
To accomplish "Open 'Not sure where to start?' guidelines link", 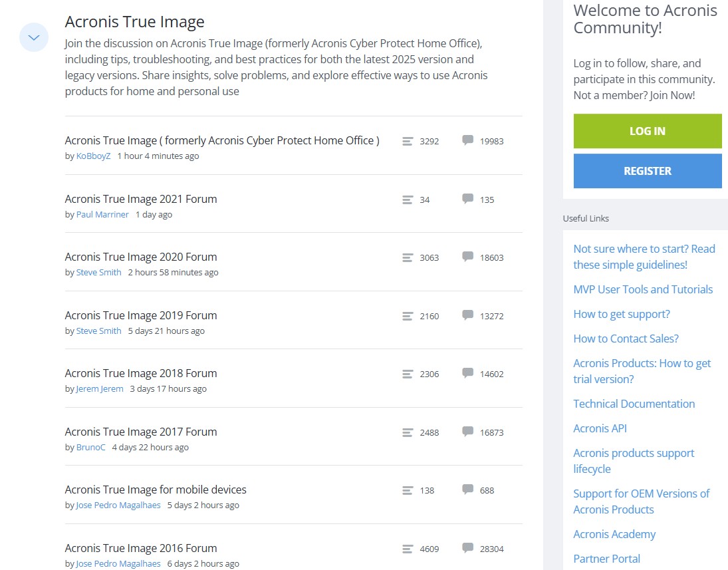I will click(x=644, y=257).
